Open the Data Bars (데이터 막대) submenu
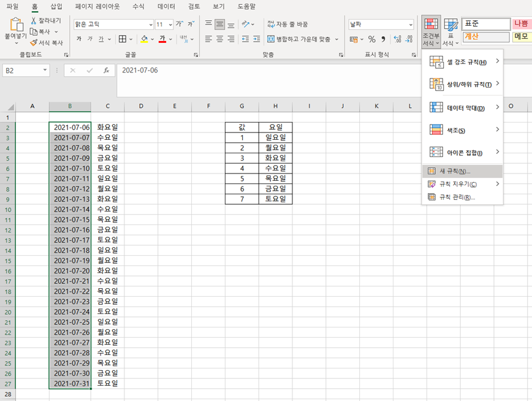This screenshot has height=401, width=532. click(x=463, y=108)
